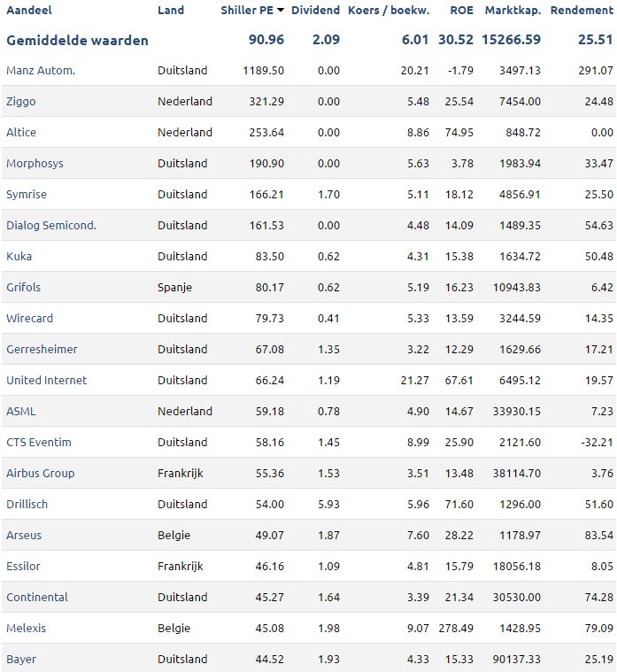Click the Aandeel column header
Screen dimensions: 617x672
[28, 10]
